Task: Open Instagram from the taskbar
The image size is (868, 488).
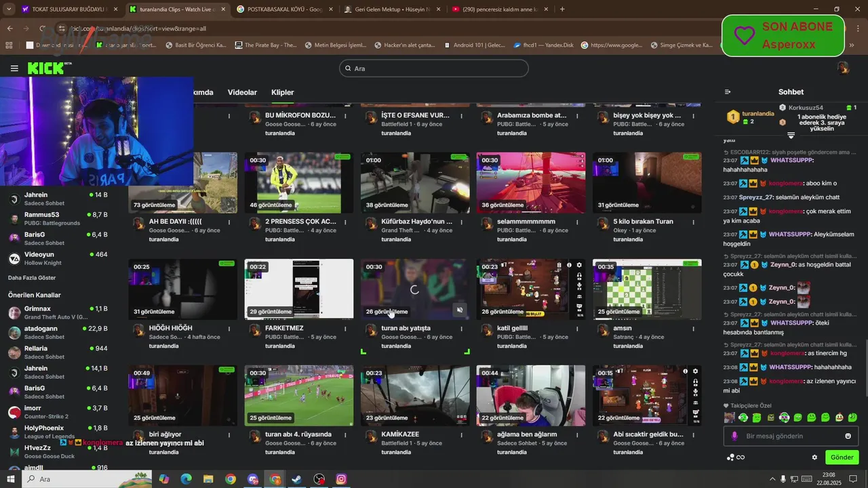Action: click(341, 479)
